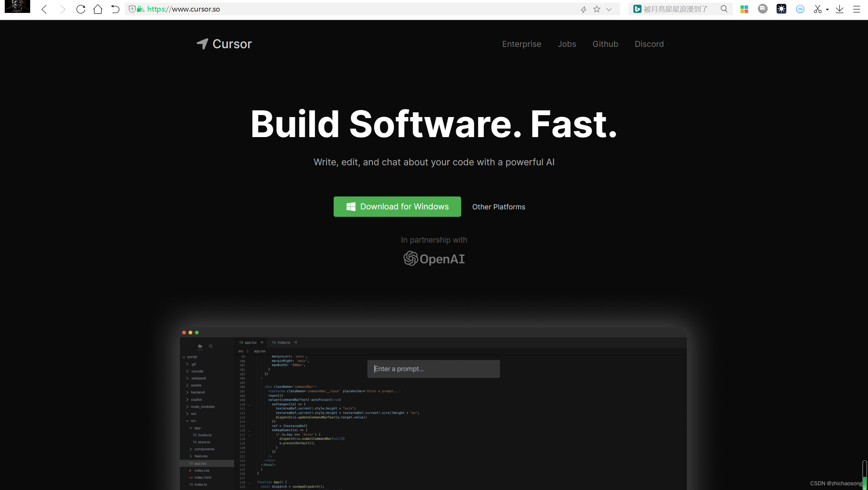The width and height of the screenshot is (868, 490).
Task: Click the shield security icon in address bar
Action: [132, 9]
